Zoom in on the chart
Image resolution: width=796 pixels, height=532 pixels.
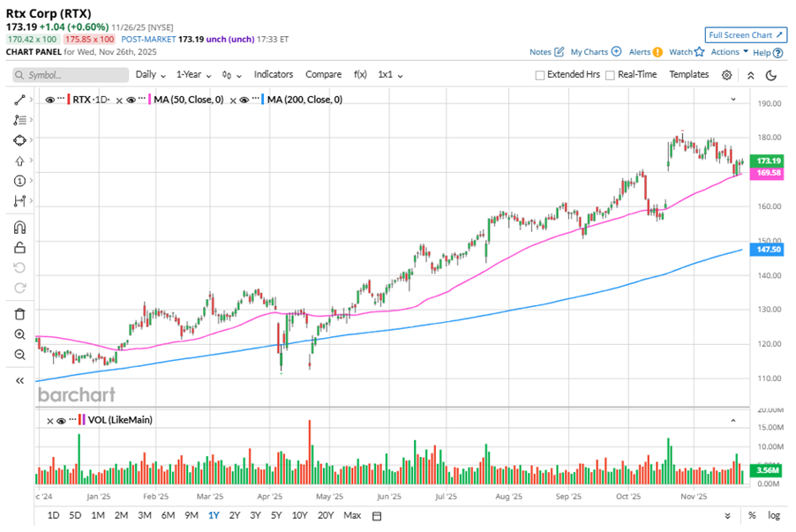tap(19, 334)
